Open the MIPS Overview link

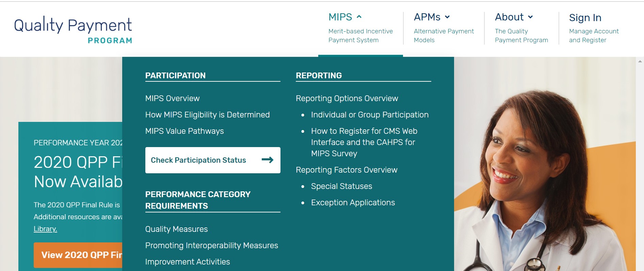[172, 98]
